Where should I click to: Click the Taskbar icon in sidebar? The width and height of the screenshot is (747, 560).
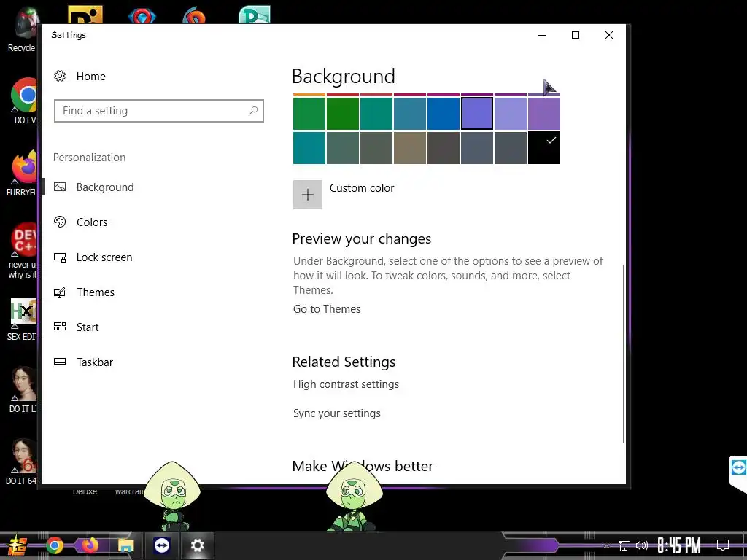(60, 362)
